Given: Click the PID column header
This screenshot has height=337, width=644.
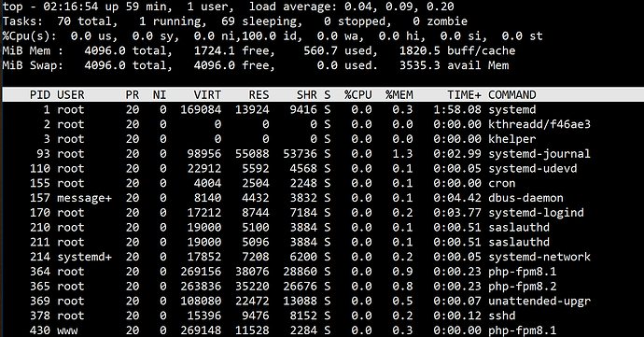Looking at the screenshot, I should [40, 95].
